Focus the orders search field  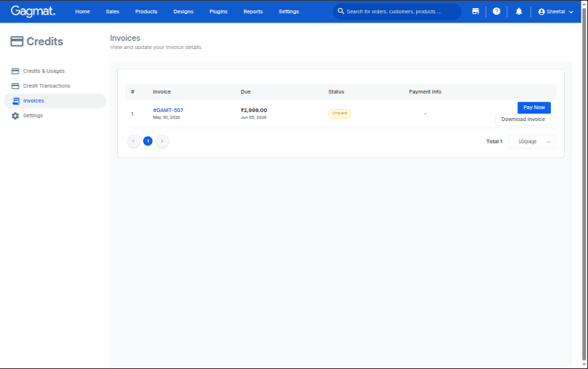pyautogui.click(x=397, y=12)
